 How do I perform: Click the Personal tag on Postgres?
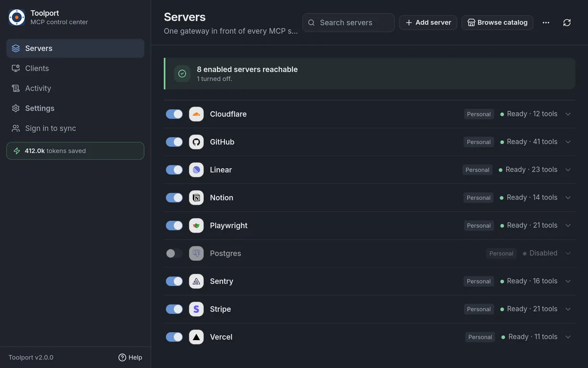(501, 253)
